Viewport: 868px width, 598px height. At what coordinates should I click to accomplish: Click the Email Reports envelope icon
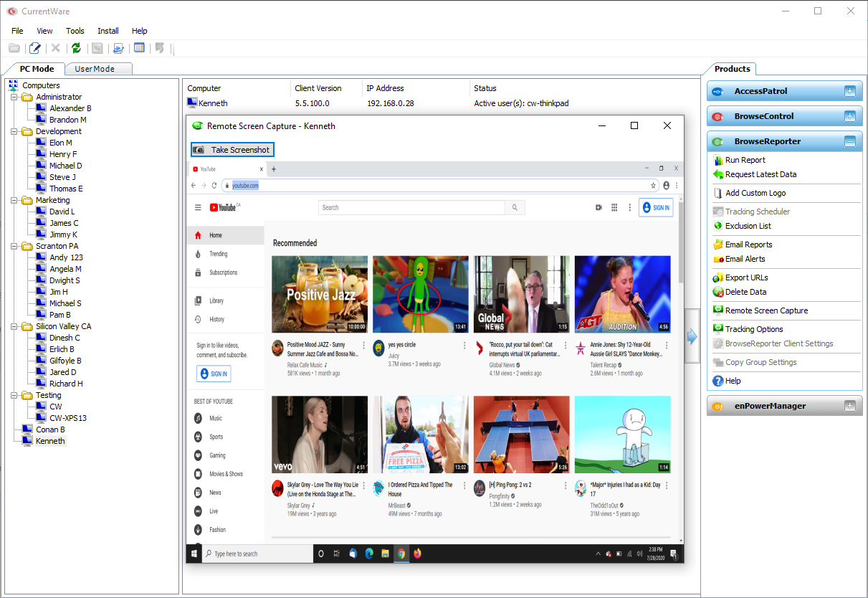[x=718, y=245]
